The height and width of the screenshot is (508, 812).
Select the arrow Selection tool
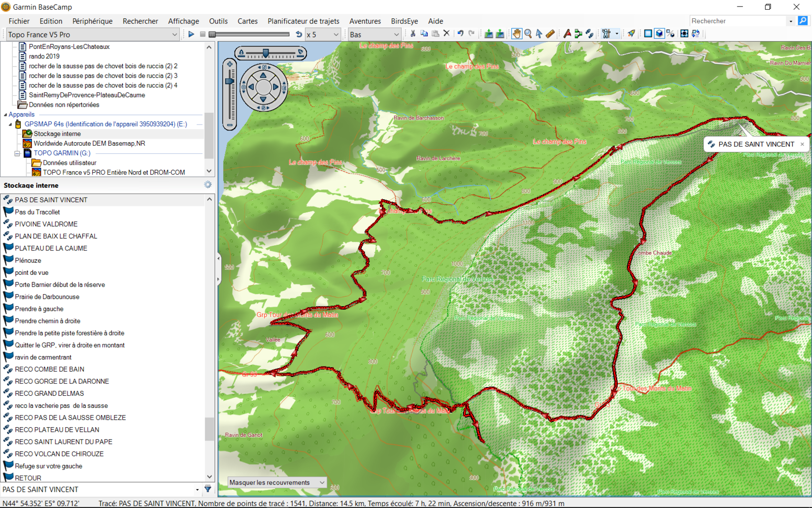(539, 34)
